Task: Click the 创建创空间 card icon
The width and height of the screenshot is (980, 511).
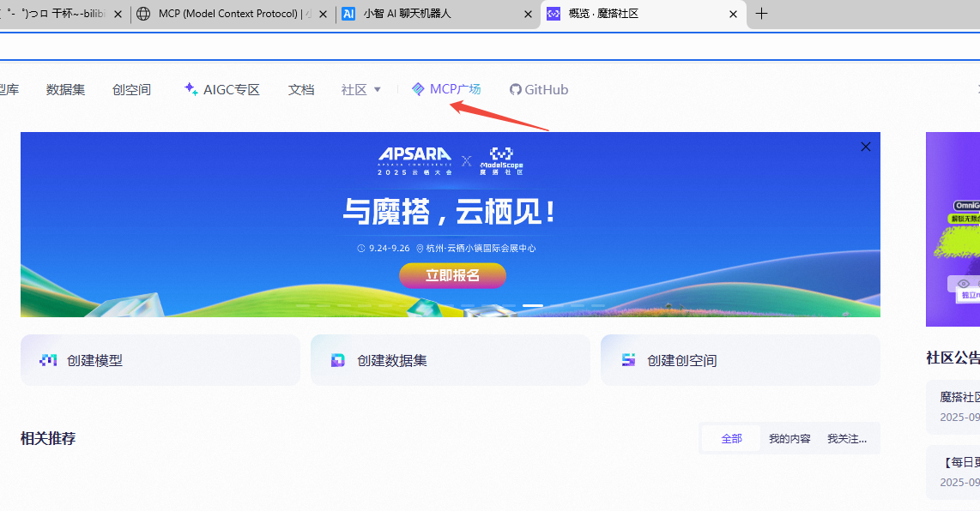Action: [x=627, y=360]
